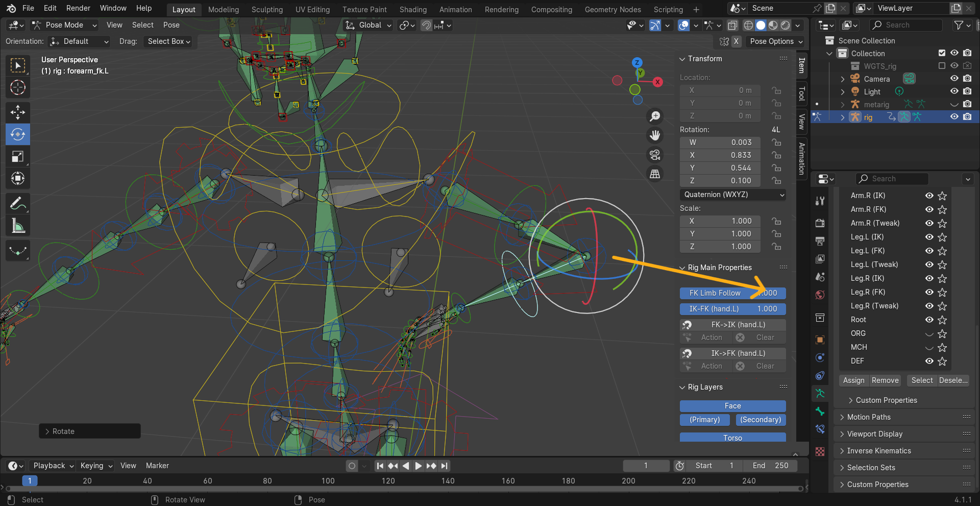
Task: Click the play animation button
Action: click(418, 466)
